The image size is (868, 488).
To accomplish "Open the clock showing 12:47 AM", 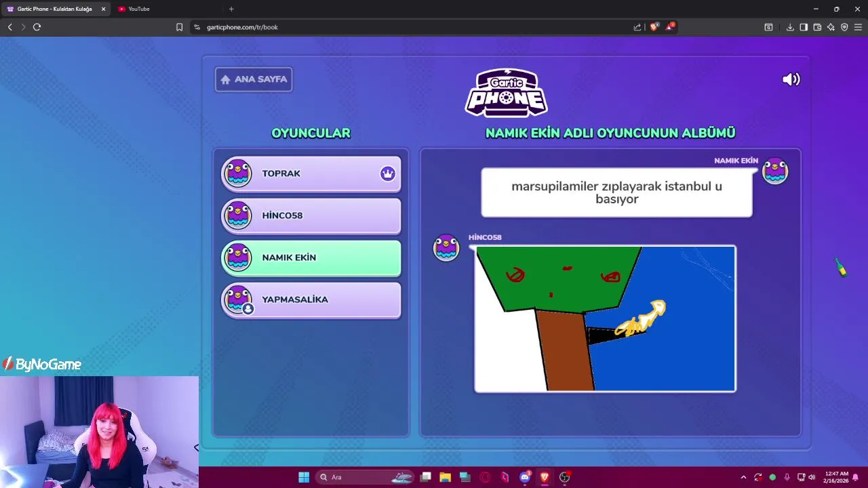I will coord(835,477).
